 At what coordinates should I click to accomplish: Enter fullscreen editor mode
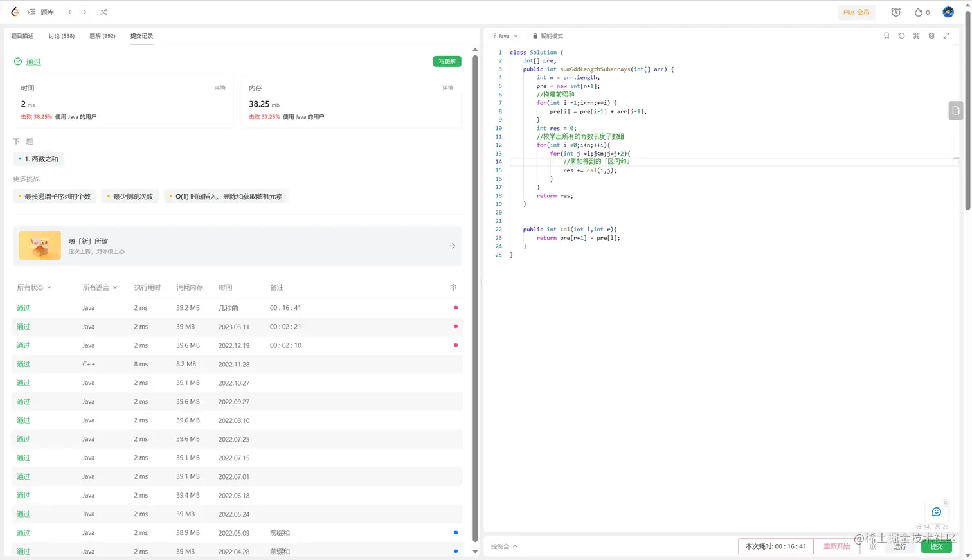point(946,36)
